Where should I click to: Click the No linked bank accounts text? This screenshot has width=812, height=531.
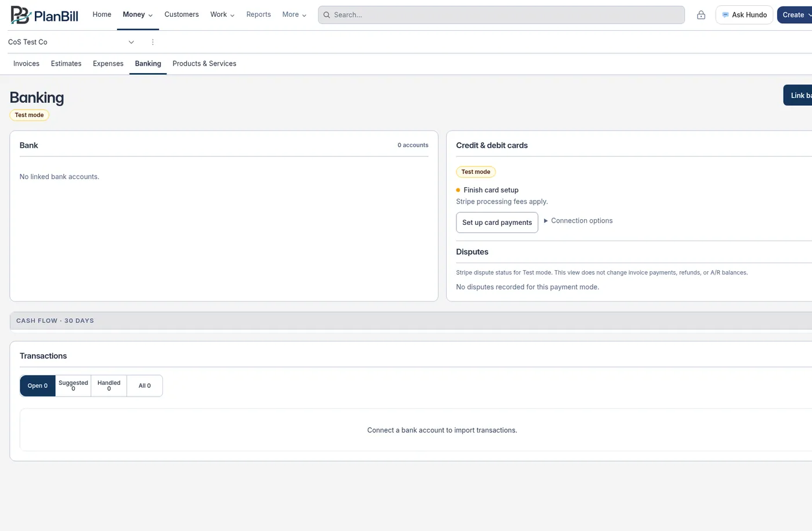pyautogui.click(x=59, y=177)
